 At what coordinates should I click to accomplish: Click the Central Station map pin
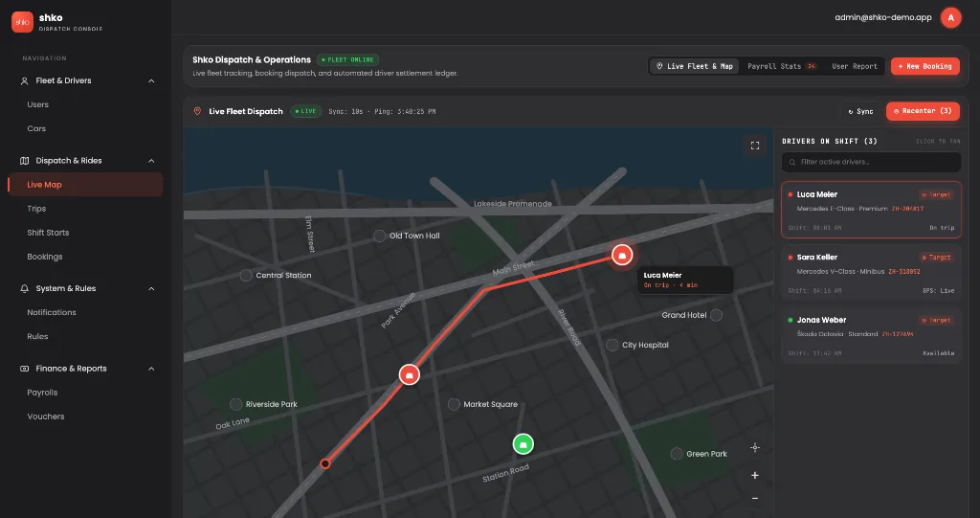tap(246, 275)
